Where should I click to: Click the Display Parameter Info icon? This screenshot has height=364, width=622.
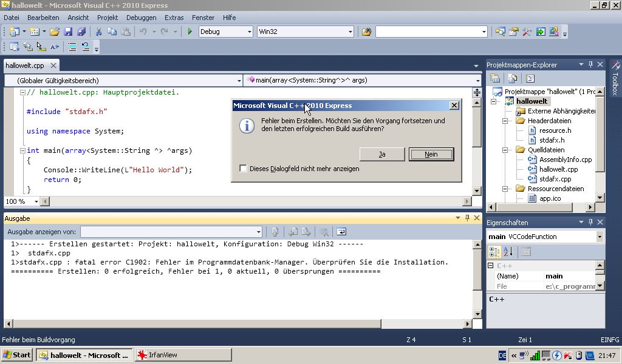28,47
